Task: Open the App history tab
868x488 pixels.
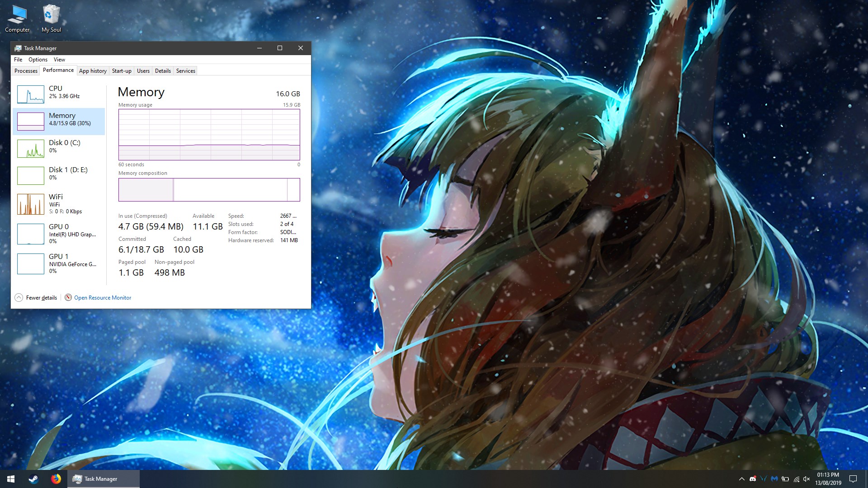Action: (93, 71)
